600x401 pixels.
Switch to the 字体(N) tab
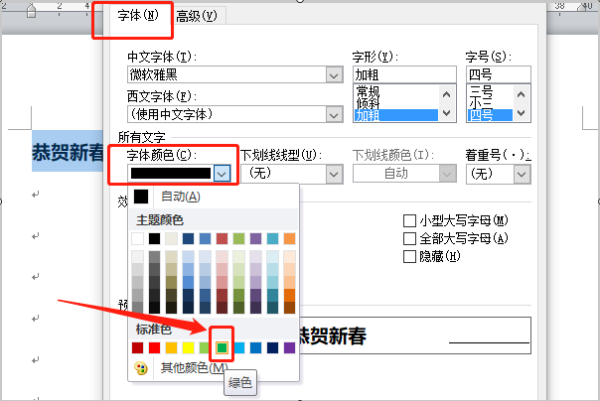[138, 16]
